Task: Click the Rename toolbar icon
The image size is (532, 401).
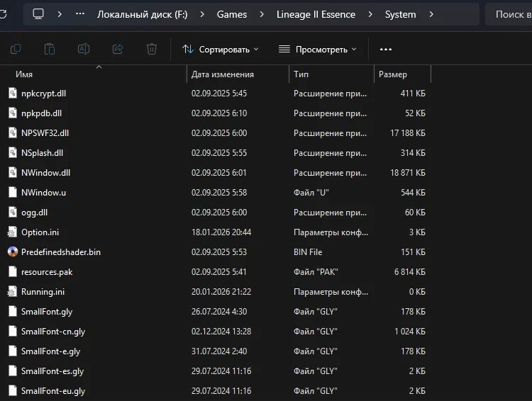Action: click(x=84, y=49)
